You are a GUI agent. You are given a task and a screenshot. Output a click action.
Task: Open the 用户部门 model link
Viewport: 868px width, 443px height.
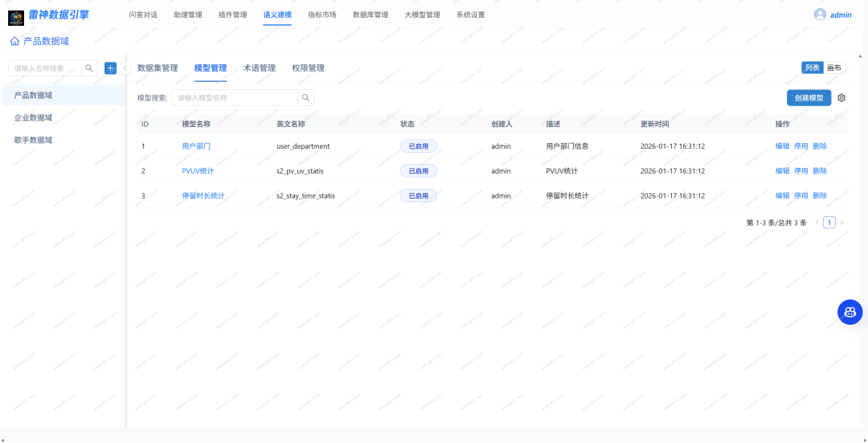pyautogui.click(x=196, y=146)
